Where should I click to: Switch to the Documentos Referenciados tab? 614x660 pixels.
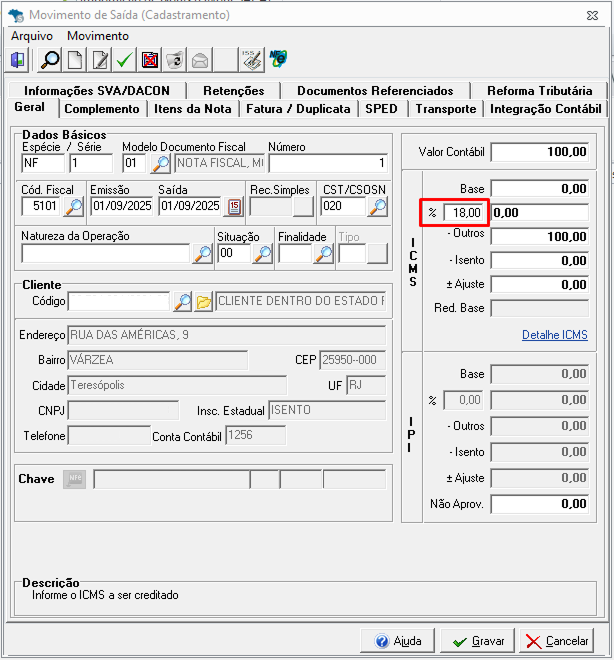pos(375,90)
